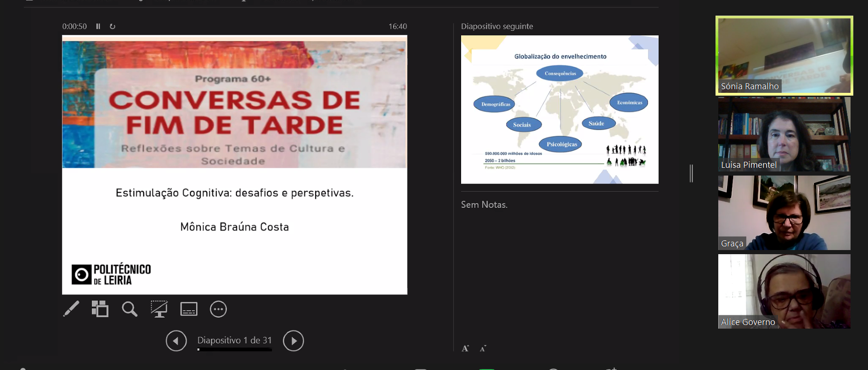
Task: Click the Sem Notas notes area
Action: [x=484, y=205]
